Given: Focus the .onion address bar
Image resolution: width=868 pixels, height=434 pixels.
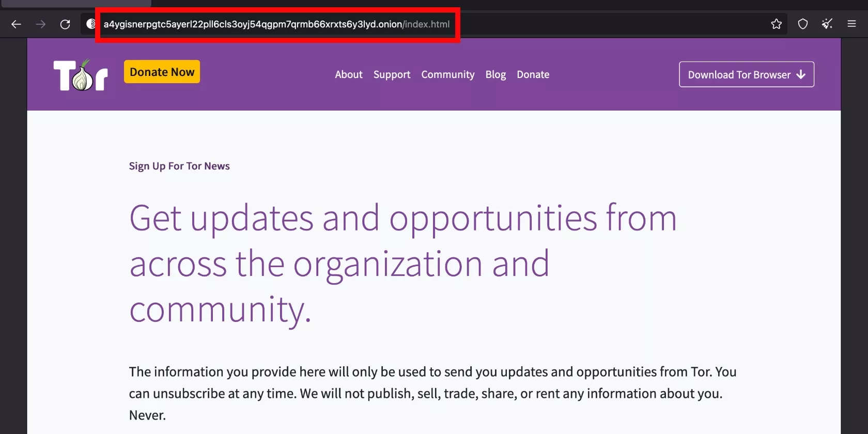Looking at the screenshot, I should point(276,24).
